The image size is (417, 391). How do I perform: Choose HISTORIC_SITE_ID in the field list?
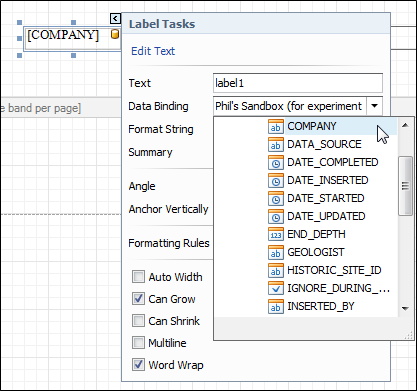(334, 270)
